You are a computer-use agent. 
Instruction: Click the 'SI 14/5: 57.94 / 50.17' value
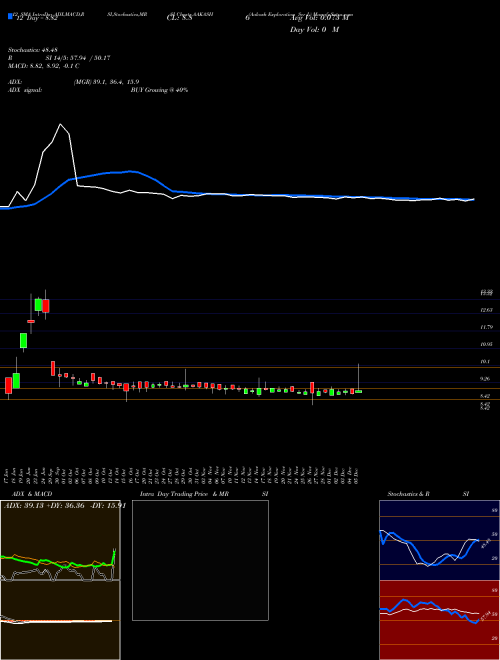click(x=78, y=58)
